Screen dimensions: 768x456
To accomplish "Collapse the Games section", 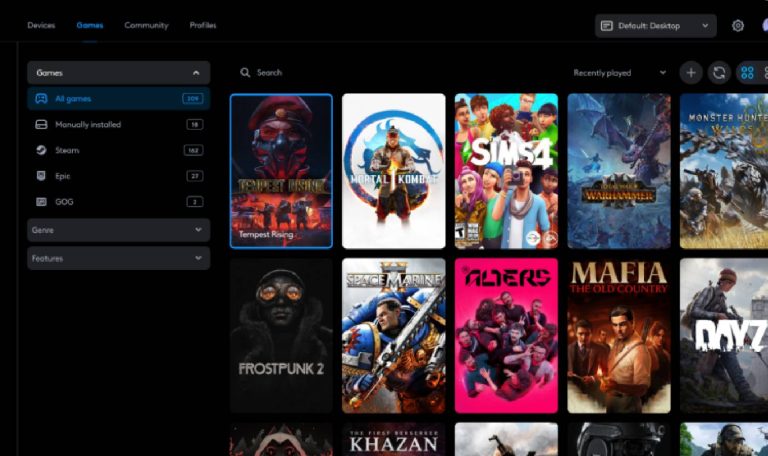I will pos(196,73).
